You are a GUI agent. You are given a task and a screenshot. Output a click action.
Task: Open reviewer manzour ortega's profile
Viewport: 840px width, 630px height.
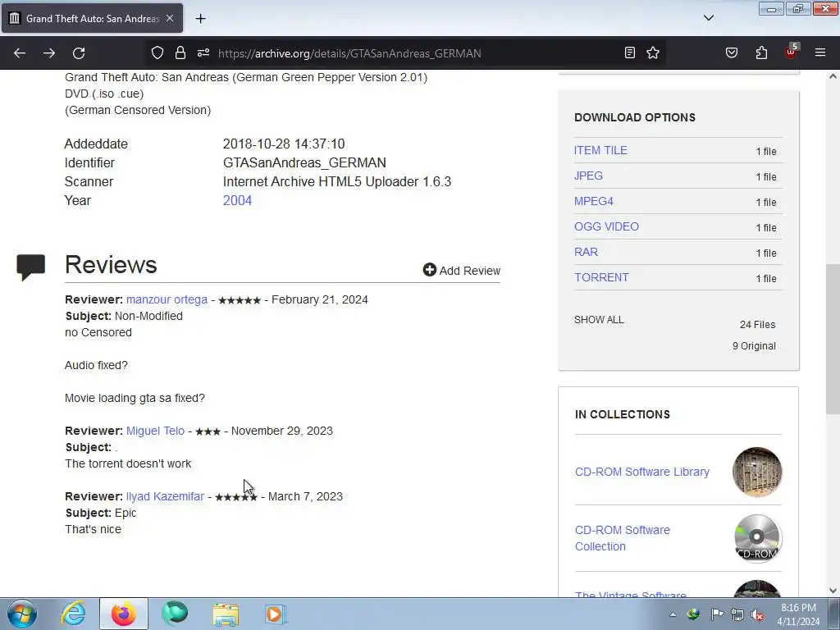(x=167, y=299)
